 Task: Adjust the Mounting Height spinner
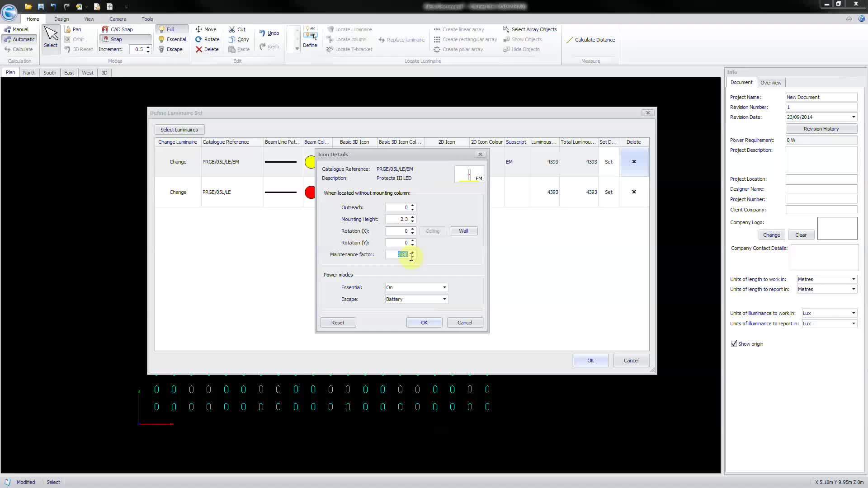pos(412,219)
